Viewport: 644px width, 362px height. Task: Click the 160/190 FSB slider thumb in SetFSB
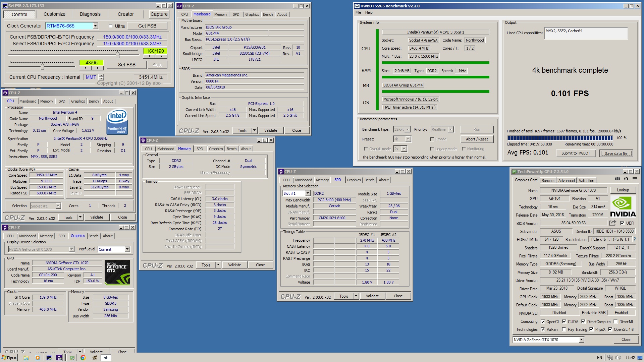(x=117, y=54)
